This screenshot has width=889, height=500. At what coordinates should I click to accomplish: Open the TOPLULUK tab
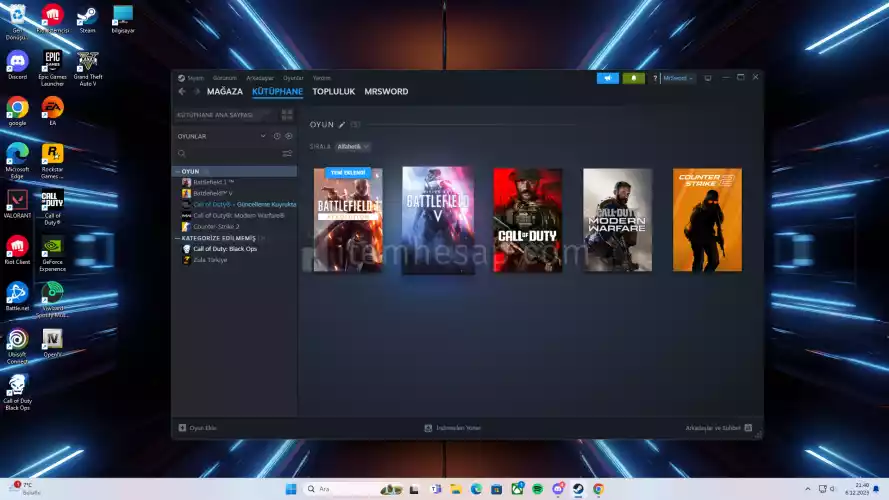333,92
